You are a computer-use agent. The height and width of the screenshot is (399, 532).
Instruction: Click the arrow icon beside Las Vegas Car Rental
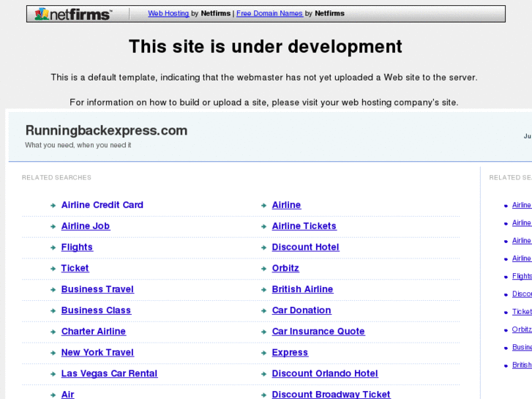tap(53, 374)
